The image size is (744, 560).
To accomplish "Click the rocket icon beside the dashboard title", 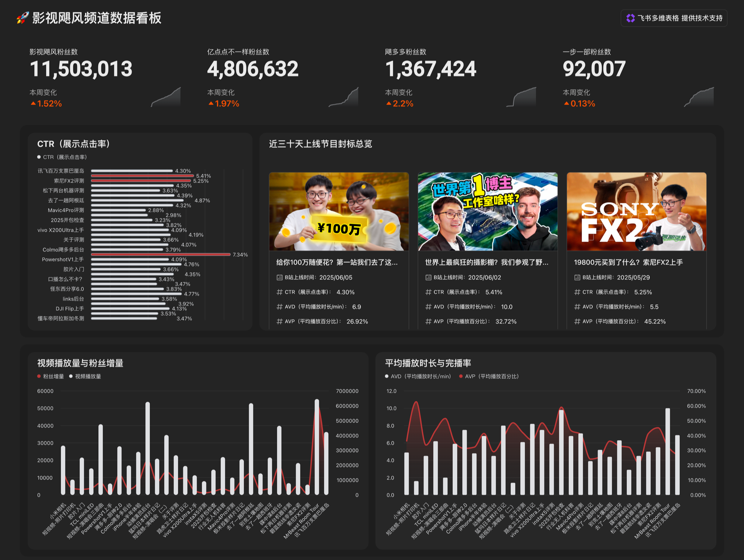I will pyautogui.click(x=22, y=18).
